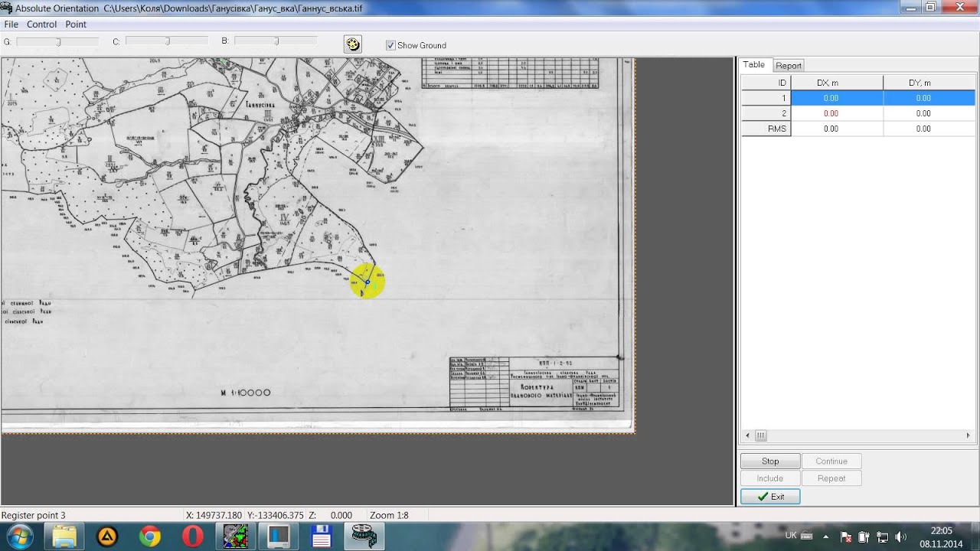Open Windows Explorer from taskbar
980x551 pixels.
point(64,537)
